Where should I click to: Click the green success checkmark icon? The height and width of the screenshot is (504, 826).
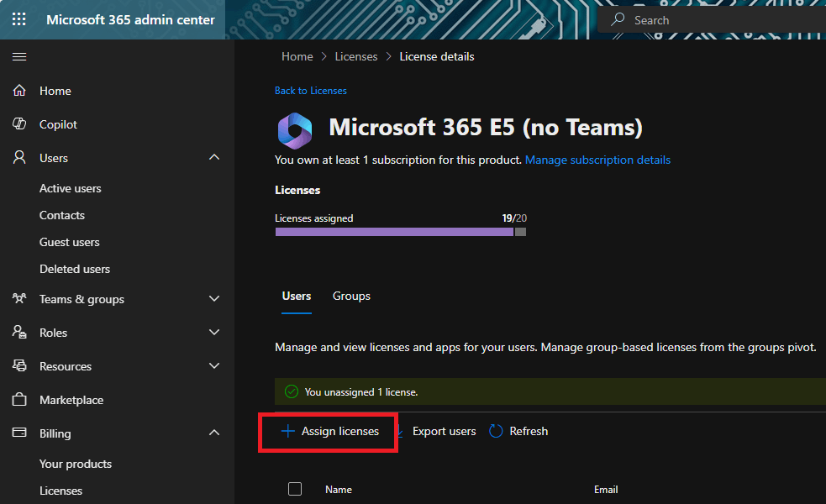(292, 391)
